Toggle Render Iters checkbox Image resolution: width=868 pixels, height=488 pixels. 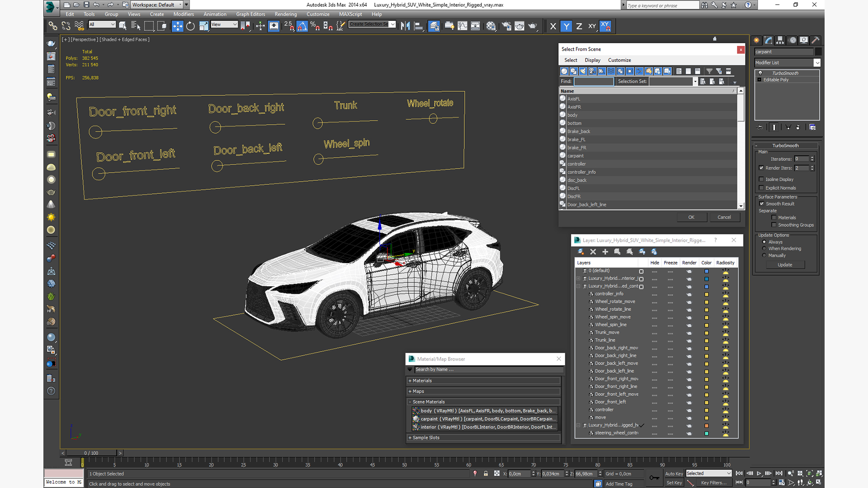(x=762, y=168)
